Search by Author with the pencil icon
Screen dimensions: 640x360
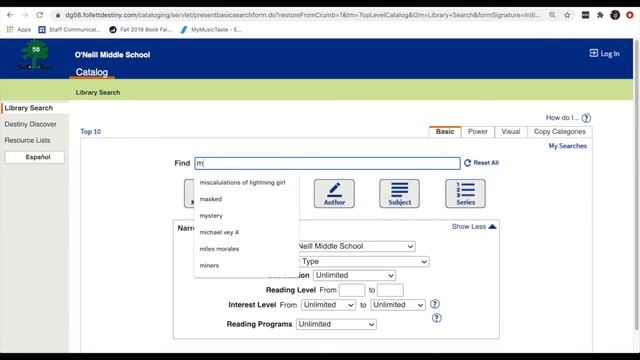(334, 193)
